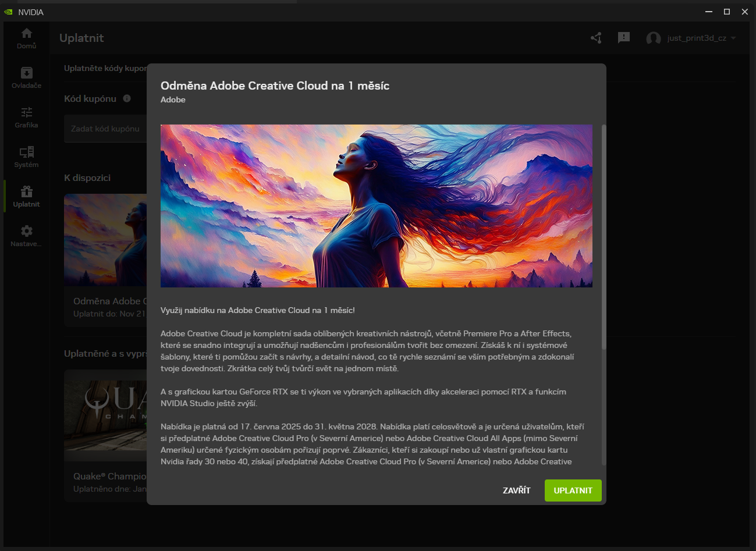Open the Grafika graphics settings section

(26, 118)
